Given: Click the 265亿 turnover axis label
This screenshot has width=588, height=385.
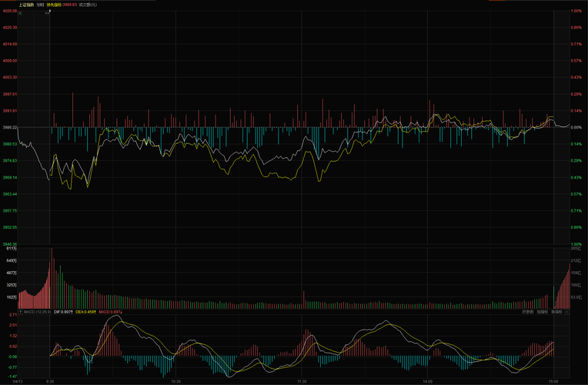Looking at the screenshot, I should (576, 249).
